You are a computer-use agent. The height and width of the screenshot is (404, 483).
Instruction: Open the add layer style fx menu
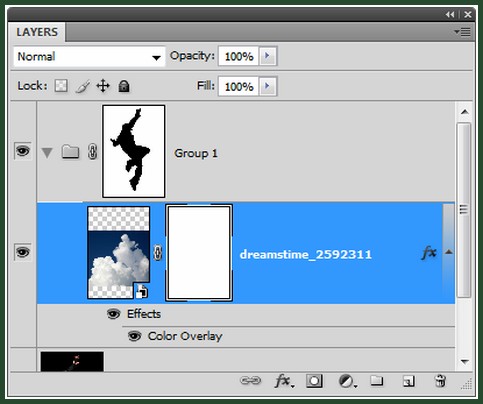pyautogui.click(x=284, y=381)
